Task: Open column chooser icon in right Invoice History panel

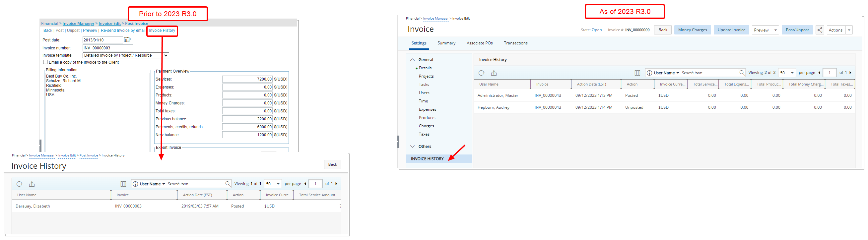Action: tap(637, 73)
